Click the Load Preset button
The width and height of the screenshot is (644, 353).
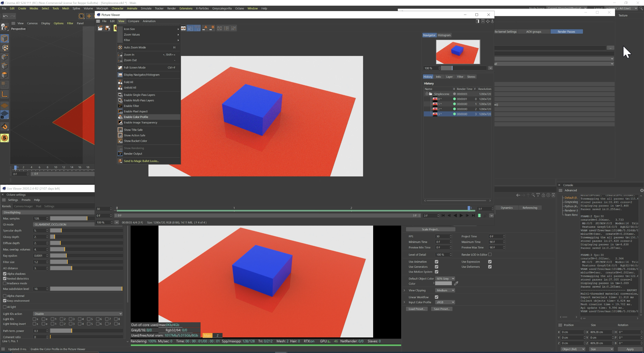coord(417,309)
